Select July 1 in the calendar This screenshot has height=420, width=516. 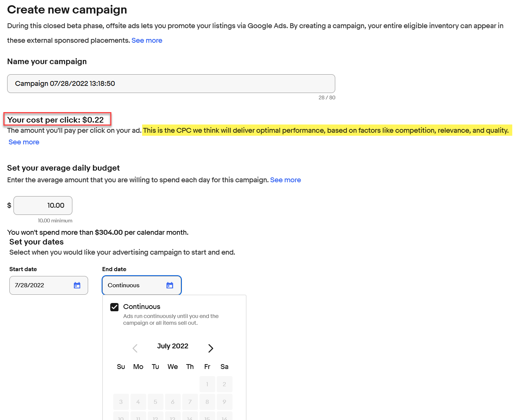207,384
